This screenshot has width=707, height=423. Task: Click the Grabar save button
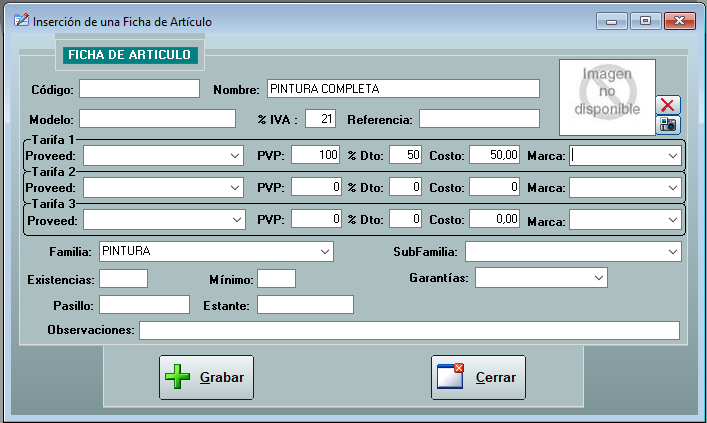click(207, 377)
